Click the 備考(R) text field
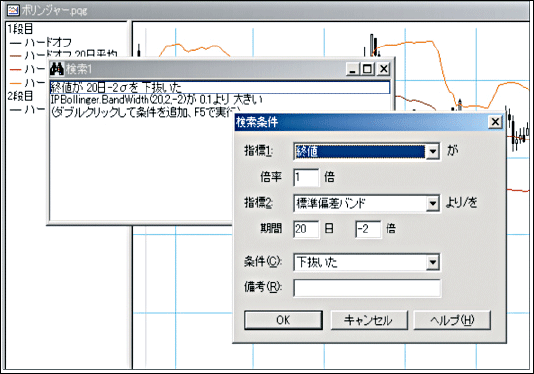534x374 pixels. 367,288
